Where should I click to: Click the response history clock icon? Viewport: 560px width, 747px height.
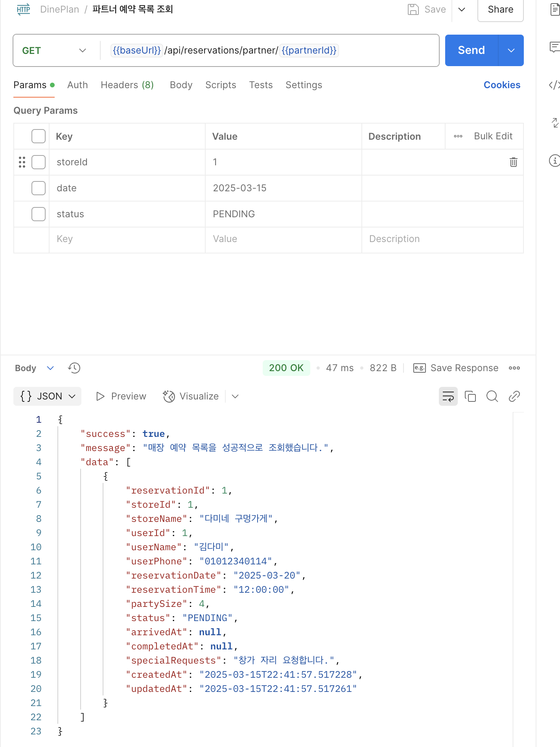click(x=74, y=368)
